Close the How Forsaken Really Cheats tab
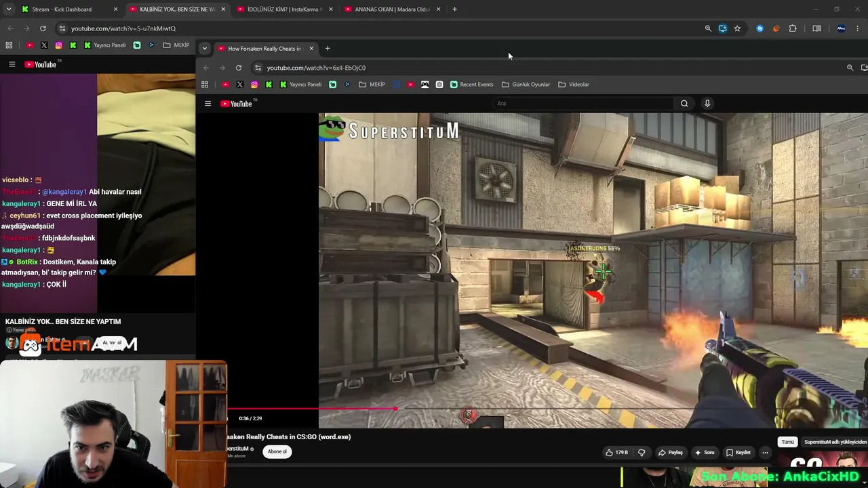This screenshot has height=488, width=868. pos(311,49)
